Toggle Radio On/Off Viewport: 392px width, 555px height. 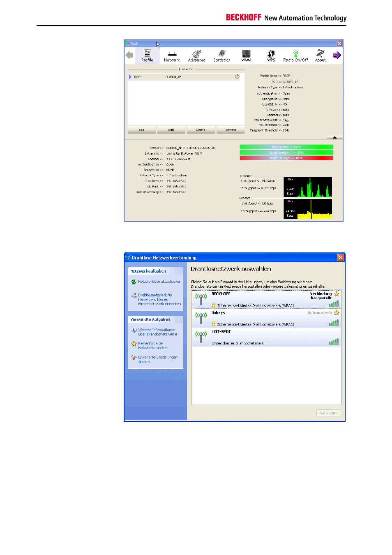pyautogui.click(x=295, y=56)
